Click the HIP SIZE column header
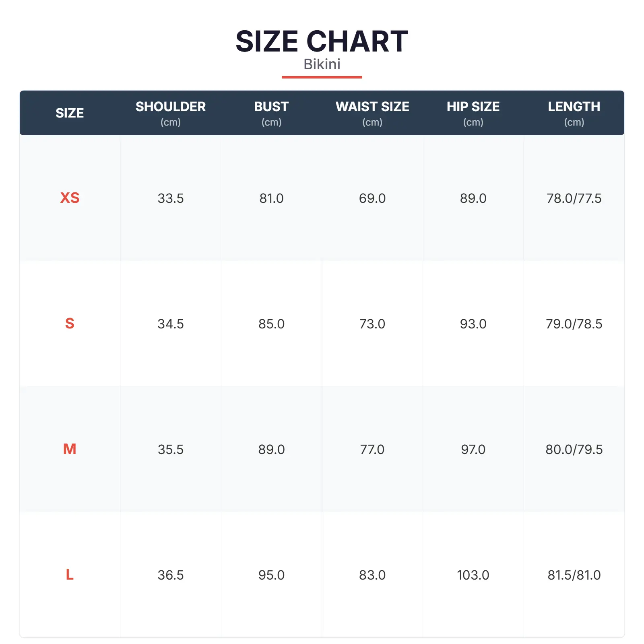The width and height of the screenshot is (644, 644). [x=473, y=107]
